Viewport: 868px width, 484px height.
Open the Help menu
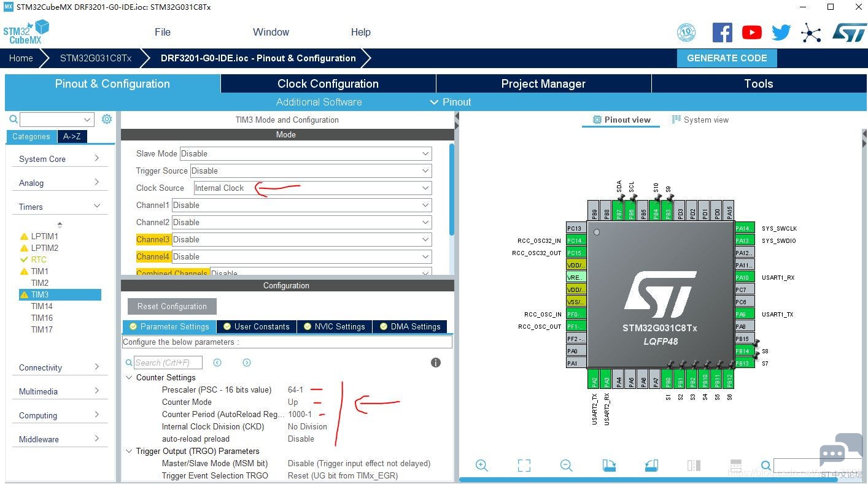(360, 32)
